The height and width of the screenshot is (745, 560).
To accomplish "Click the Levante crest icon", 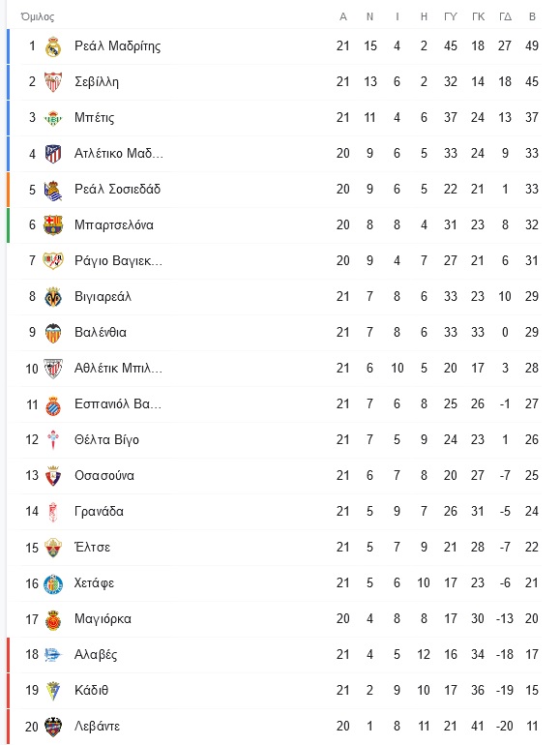I will click(53, 727).
